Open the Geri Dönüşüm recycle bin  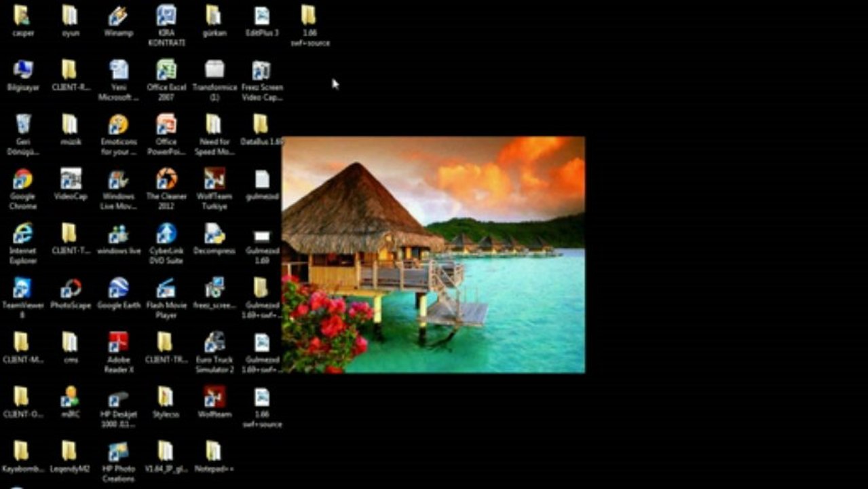[x=22, y=124]
